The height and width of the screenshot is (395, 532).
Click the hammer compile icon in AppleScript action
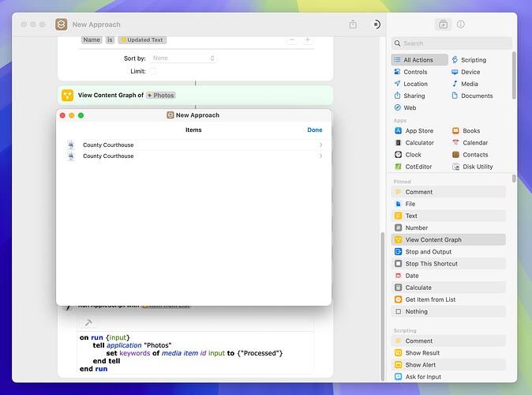[88, 322]
